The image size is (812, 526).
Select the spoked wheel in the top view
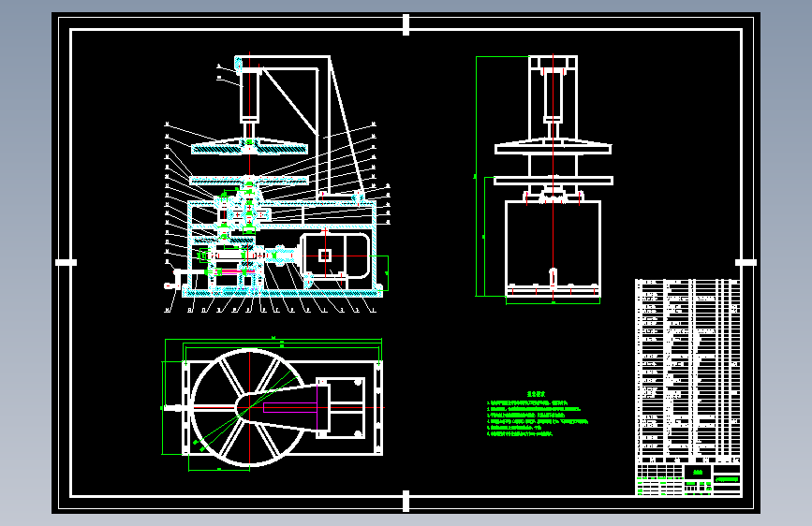coord(249,407)
